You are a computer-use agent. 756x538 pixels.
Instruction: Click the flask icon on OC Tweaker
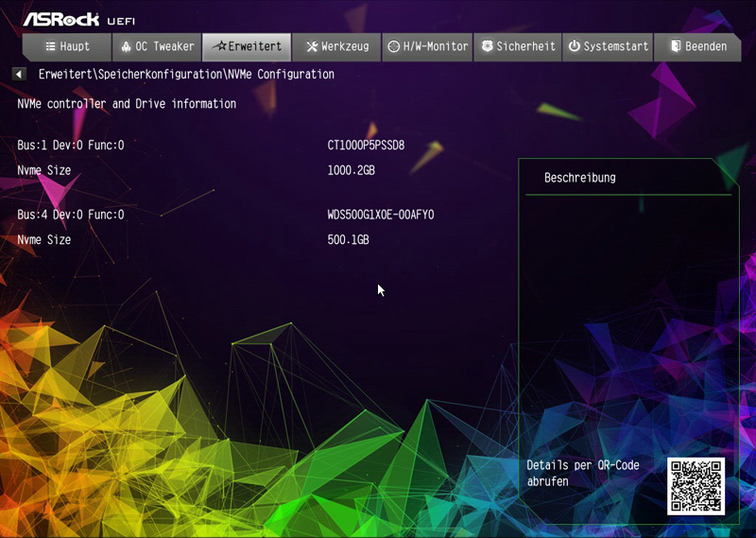126,46
